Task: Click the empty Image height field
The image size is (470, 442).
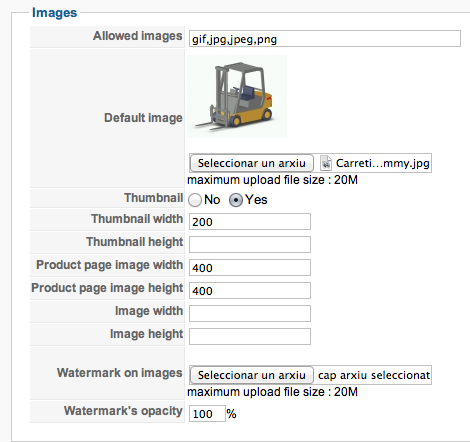Action: (x=250, y=336)
